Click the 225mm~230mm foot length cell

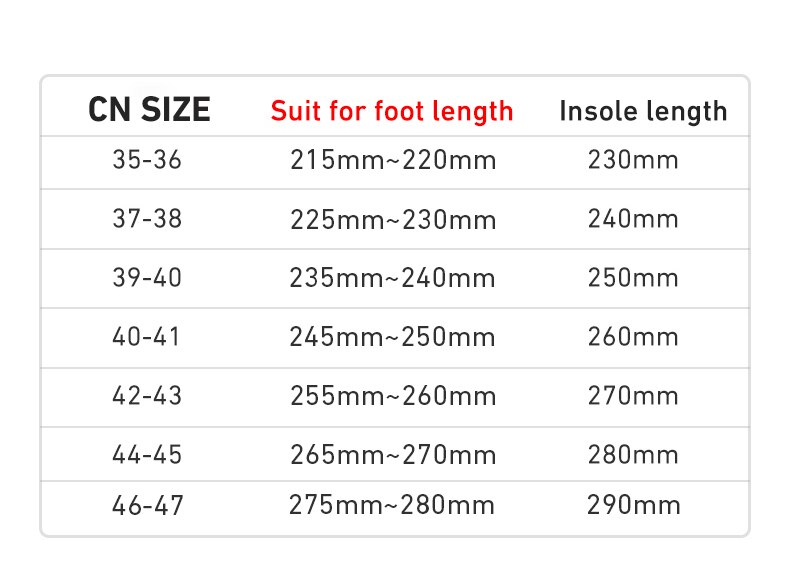[393, 219]
